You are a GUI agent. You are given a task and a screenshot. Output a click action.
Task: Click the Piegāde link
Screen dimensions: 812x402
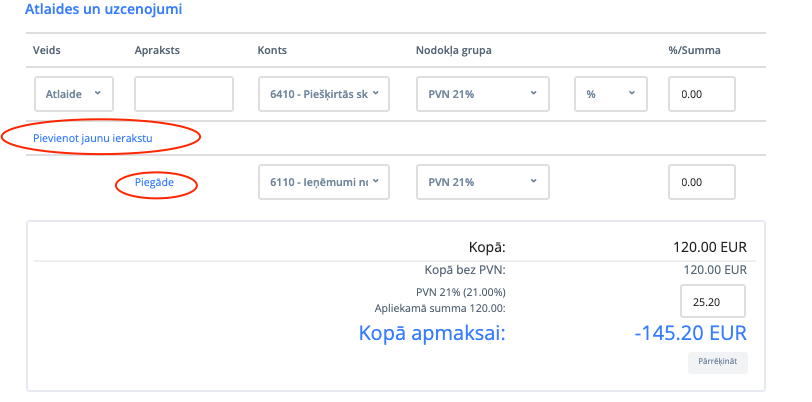pyautogui.click(x=154, y=183)
